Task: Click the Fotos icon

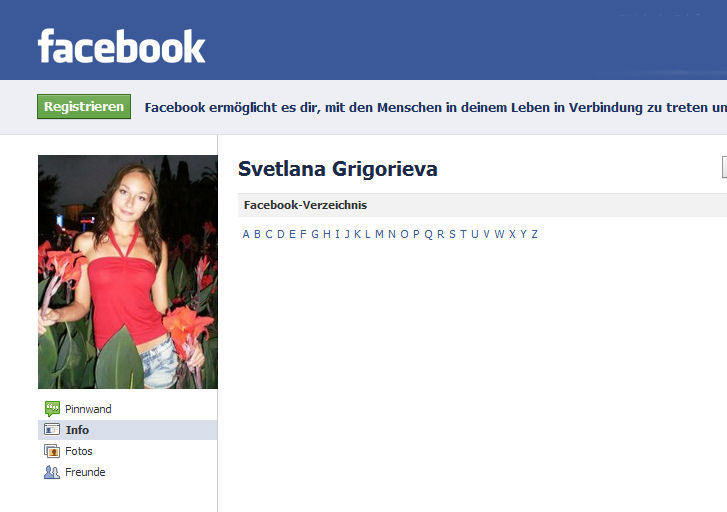Action: click(x=52, y=451)
